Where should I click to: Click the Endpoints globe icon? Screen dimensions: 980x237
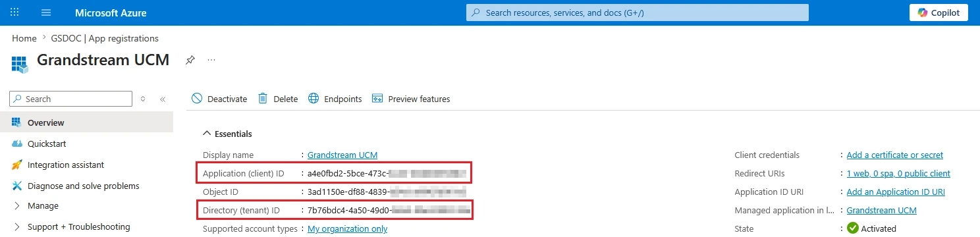click(313, 99)
